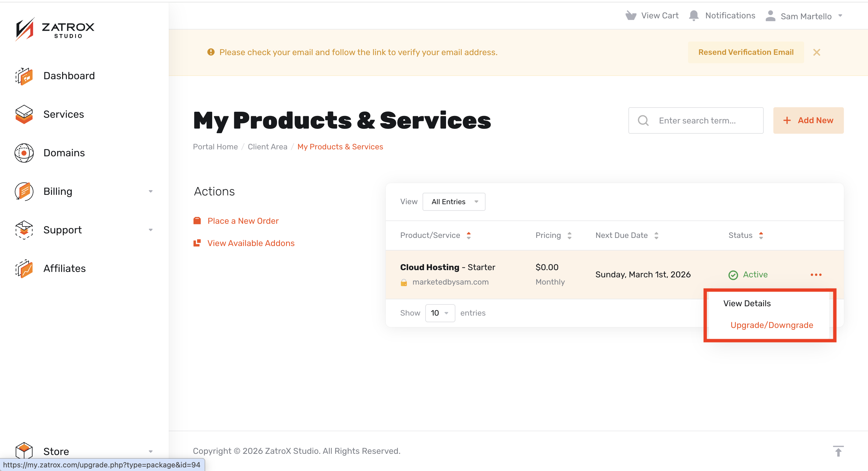Screen dimensions: 868x471
Task: Select the Domains globe icon
Action: point(24,153)
